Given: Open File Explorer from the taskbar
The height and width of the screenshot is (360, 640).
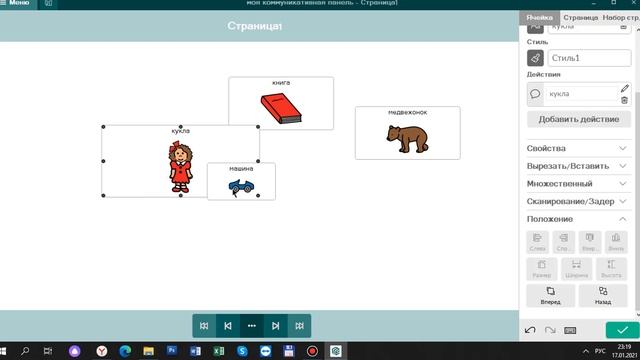Looking at the screenshot, I should click(149, 351).
